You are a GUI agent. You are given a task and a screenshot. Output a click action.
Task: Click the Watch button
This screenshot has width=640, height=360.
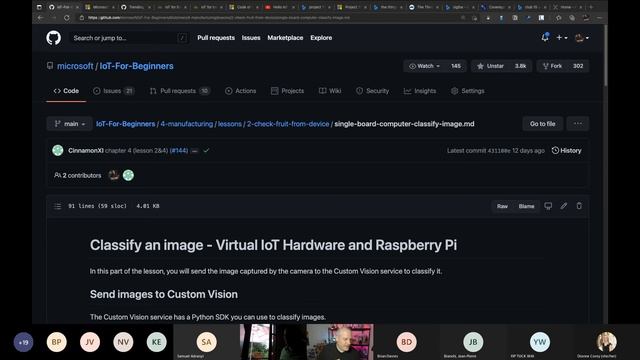[424, 66]
